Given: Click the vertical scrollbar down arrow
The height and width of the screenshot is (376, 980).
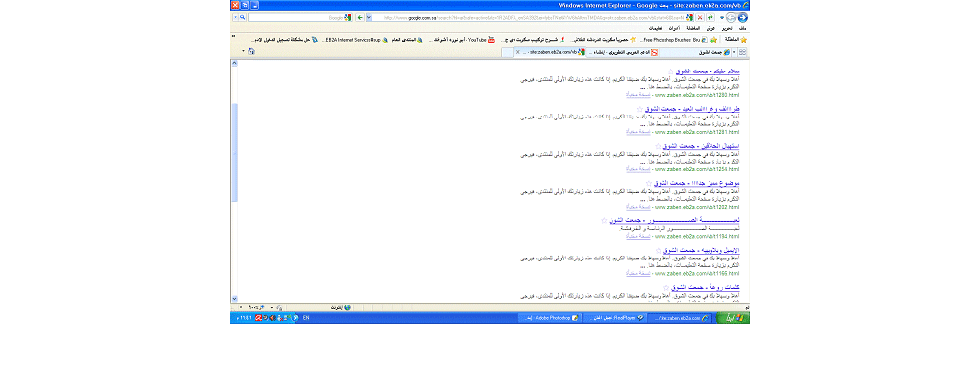Looking at the screenshot, I should click(x=235, y=299).
